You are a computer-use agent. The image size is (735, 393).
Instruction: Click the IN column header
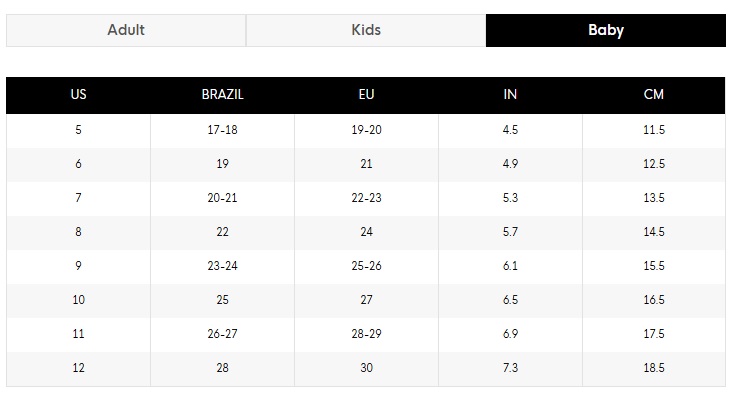[x=510, y=95]
